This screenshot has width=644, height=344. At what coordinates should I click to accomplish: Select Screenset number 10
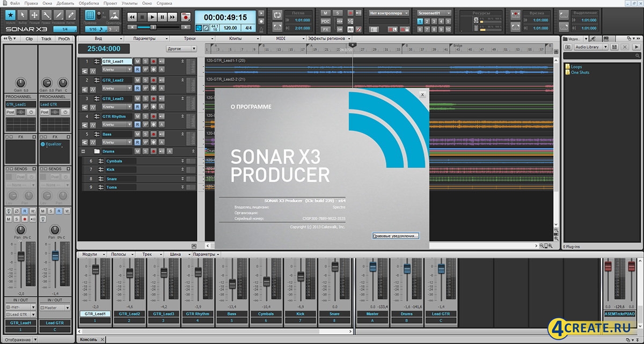click(x=448, y=29)
